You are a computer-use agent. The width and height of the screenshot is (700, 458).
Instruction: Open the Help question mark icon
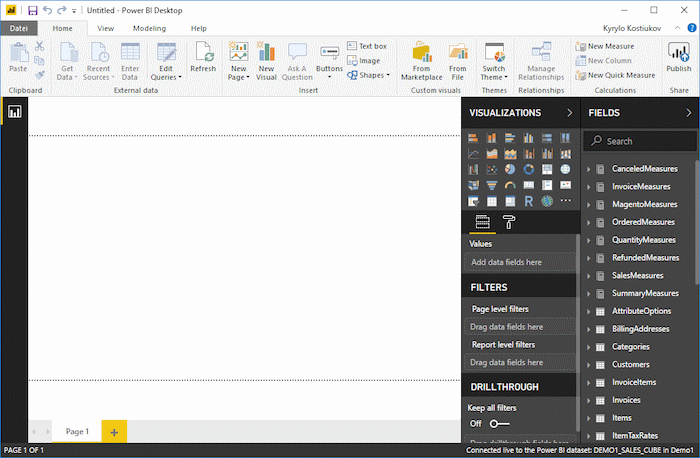(x=692, y=28)
